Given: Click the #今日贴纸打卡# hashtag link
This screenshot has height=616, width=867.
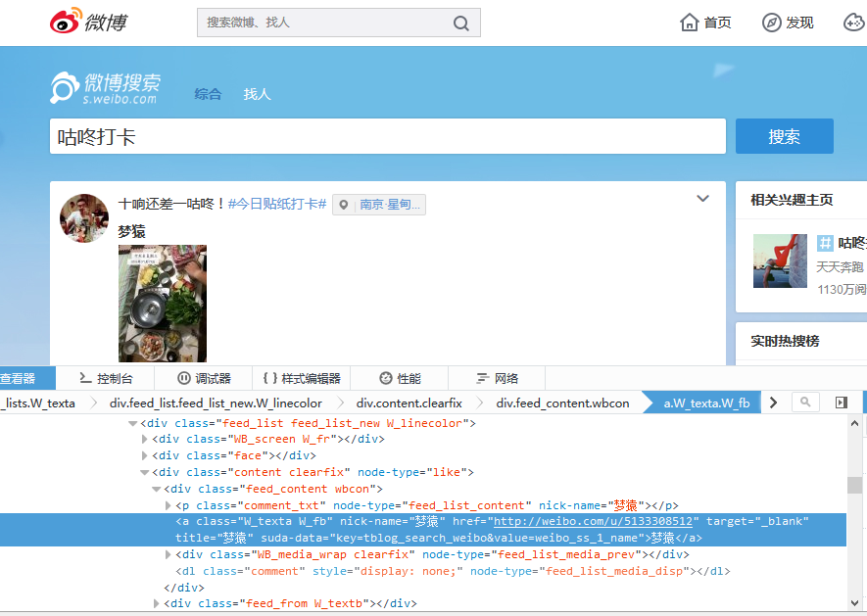Looking at the screenshot, I should pyautogui.click(x=277, y=204).
